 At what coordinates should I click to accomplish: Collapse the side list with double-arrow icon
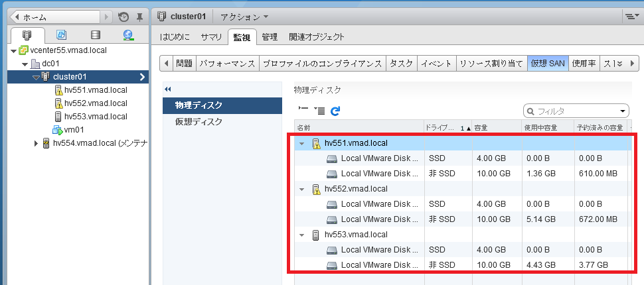[167, 89]
